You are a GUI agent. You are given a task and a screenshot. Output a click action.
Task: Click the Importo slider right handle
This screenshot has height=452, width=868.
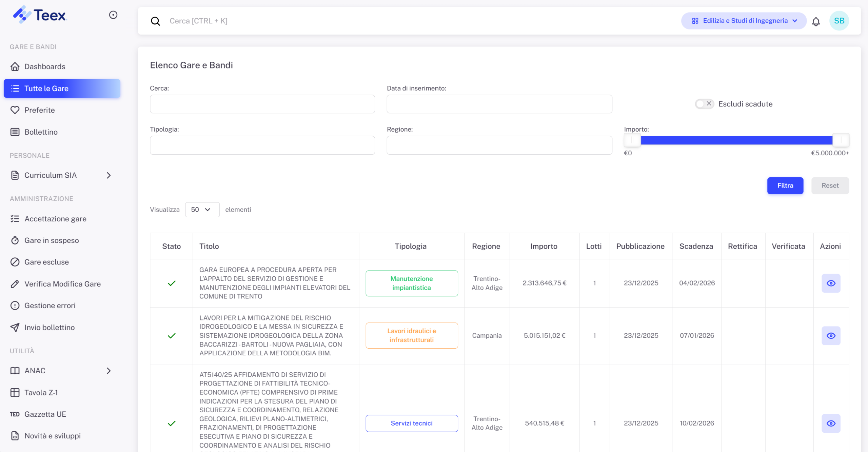840,140
